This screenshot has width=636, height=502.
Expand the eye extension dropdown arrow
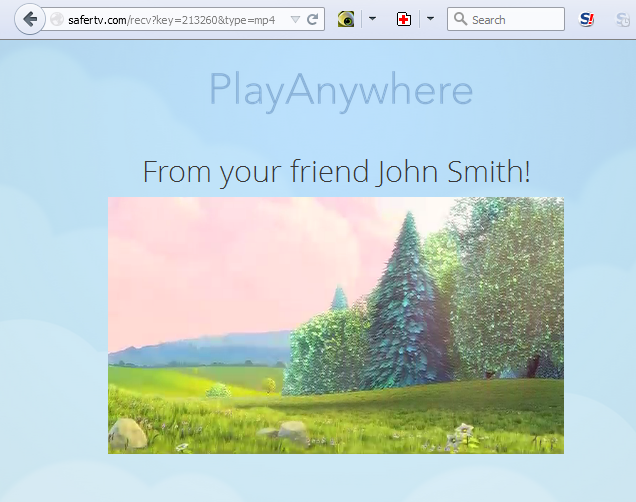coord(372,19)
